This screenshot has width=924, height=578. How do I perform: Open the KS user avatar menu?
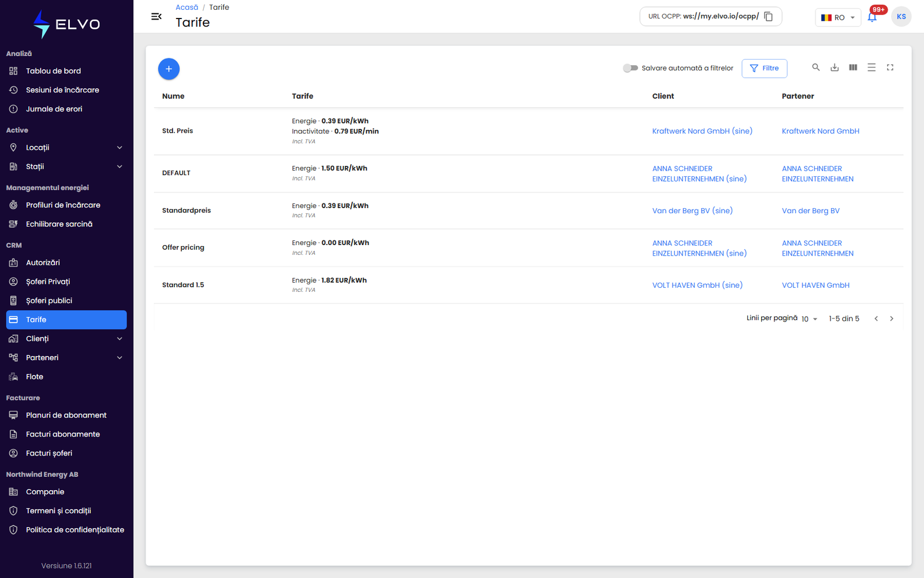(x=901, y=17)
